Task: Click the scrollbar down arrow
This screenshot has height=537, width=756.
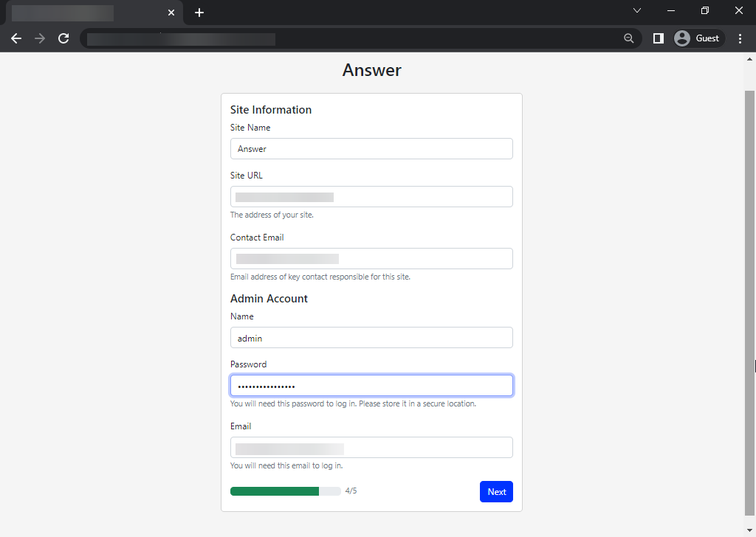Action: click(749, 531)
